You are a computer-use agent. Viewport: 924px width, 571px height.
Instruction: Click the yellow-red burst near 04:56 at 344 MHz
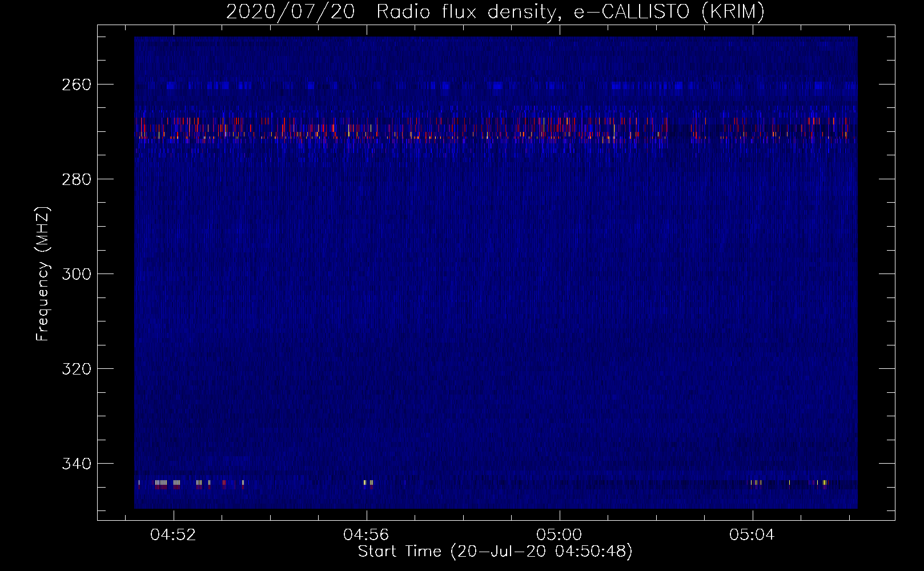click(368, 484)
